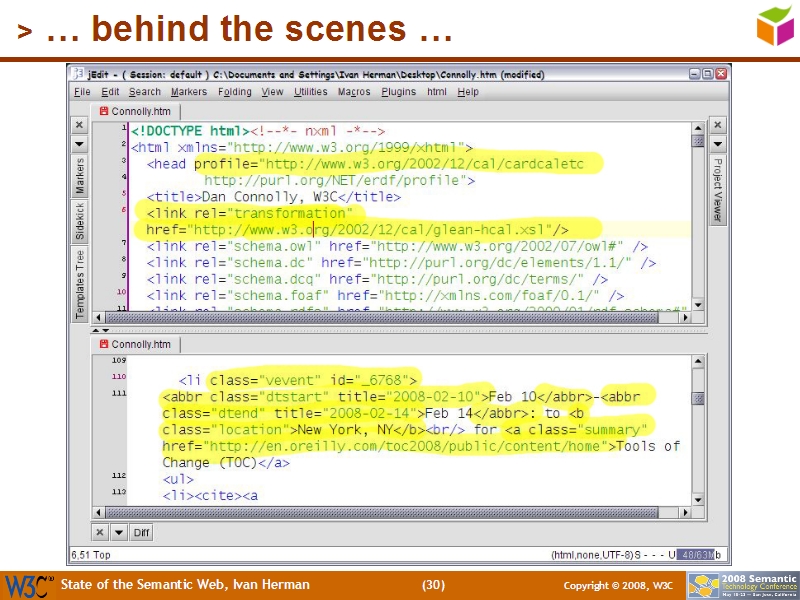Toggle the Project Viewer docked panel
This screenshot has width=800, height=600.
717,189
